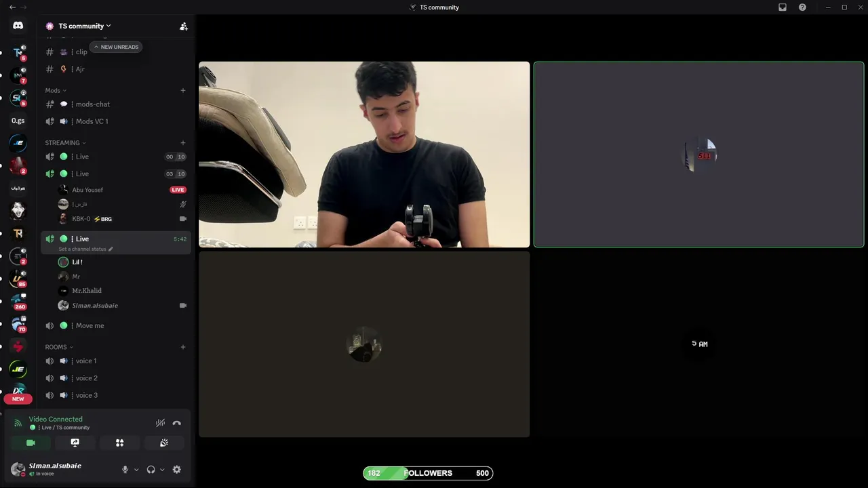This screenshot has height=488, width=868.
Task: Disconnect from voice with hang-up icon
Action: 176,423
